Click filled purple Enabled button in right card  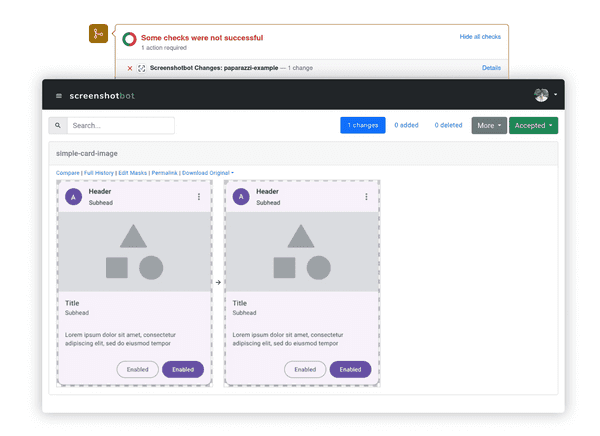[x=350, y=369]
